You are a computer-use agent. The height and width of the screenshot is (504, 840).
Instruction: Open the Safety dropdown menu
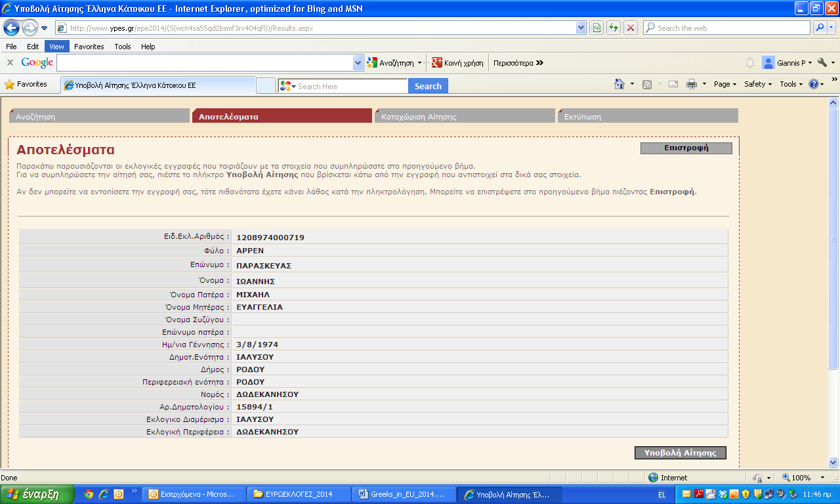click(x=759, y=84)
